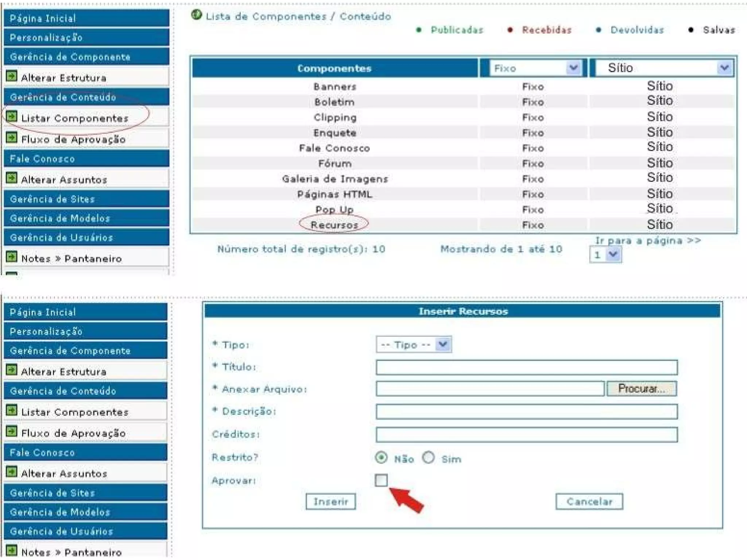747x560 pixels.
Task: Click arrow icon beside top Alterar Assuntos
Action: point(12,178)
